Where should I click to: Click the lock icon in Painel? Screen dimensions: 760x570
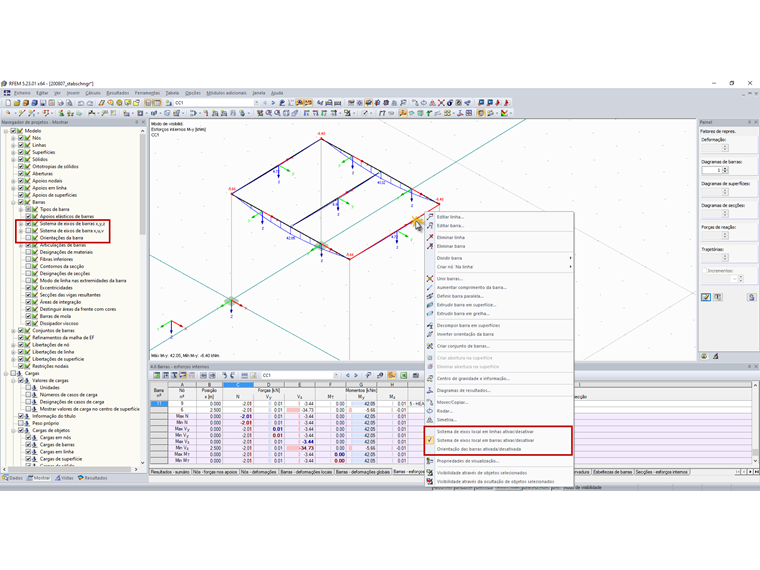click(x=751, y=297)
